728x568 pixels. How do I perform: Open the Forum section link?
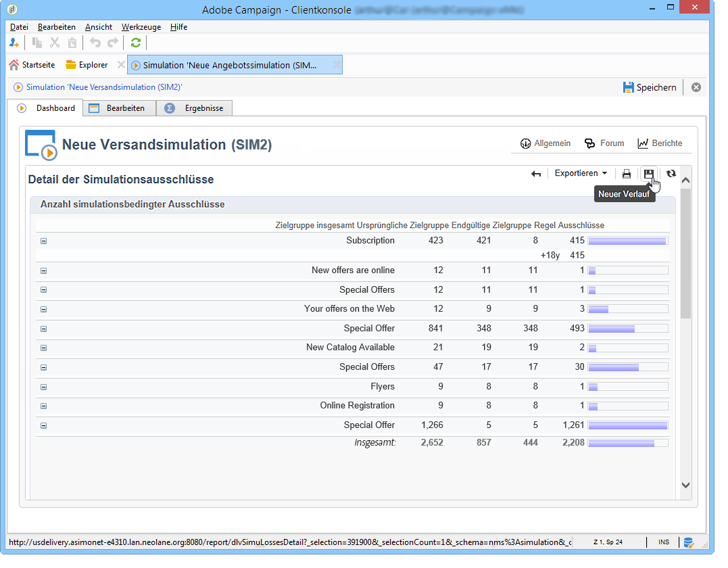604,143
